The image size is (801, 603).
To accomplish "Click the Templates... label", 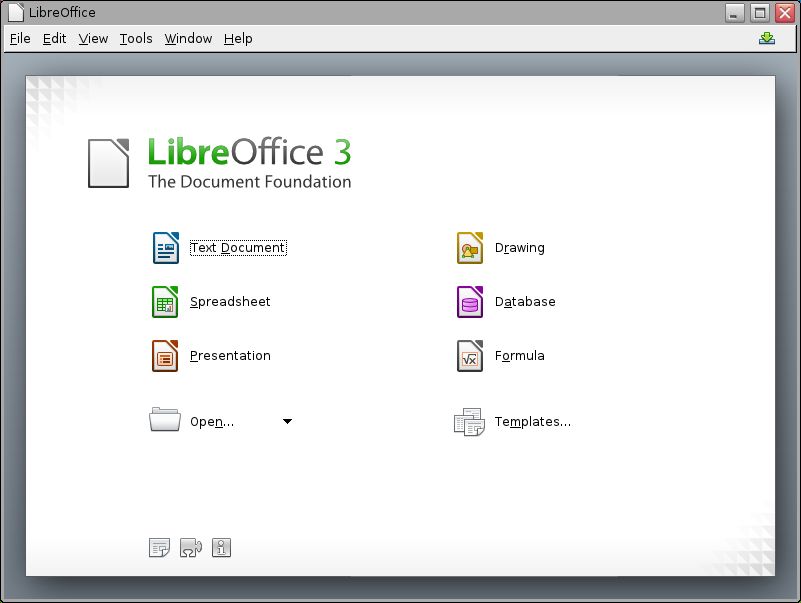I will pos(532,422).
